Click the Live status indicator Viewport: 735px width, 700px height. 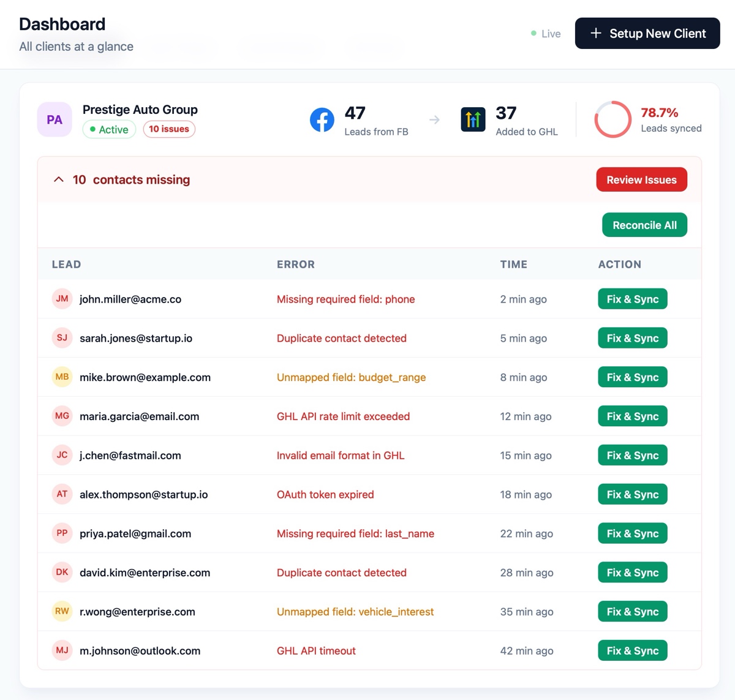(x=546, y=34)
